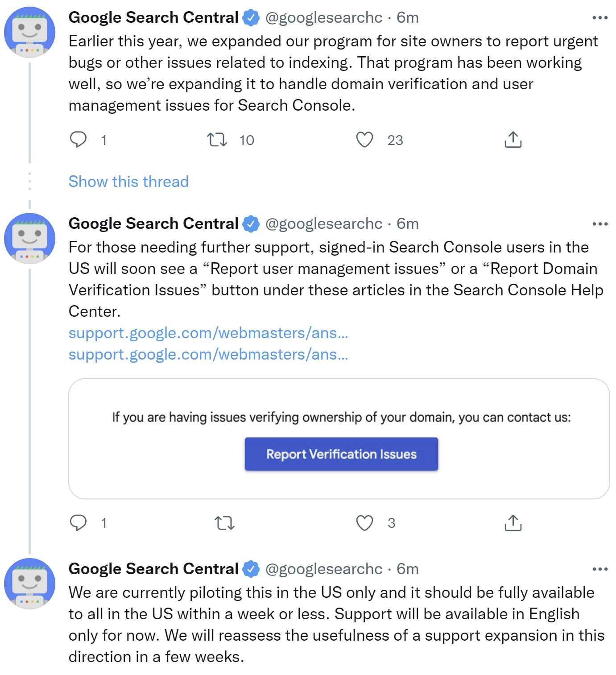This screenshot has width=616, height=675.
Task: Reply to the first tweet
Action: 79,140
